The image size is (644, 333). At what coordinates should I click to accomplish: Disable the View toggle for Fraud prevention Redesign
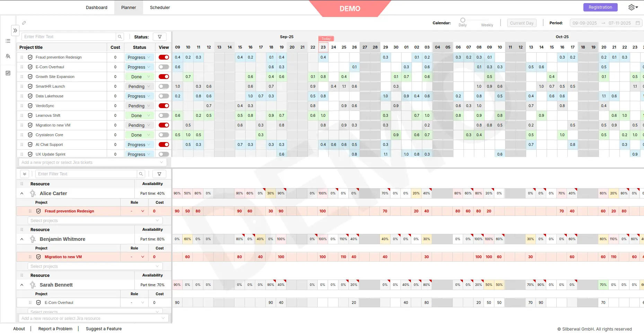(x=164, y=57)
